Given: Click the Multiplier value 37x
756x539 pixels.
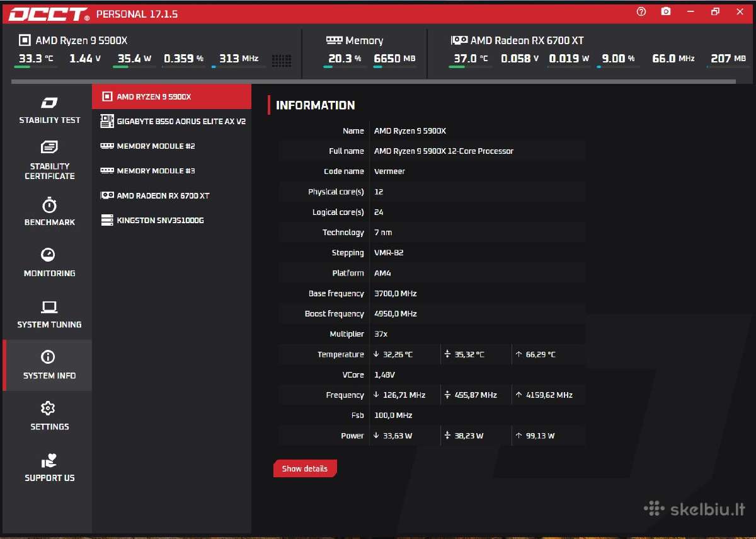Looking at the screenshot, I should pos(381,333).
